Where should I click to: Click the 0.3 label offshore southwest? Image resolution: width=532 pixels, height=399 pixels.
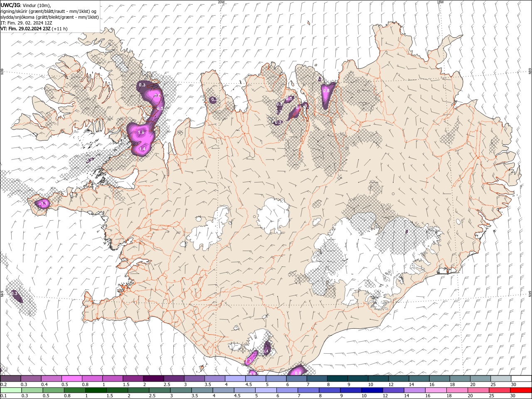[x=14, y=293]
